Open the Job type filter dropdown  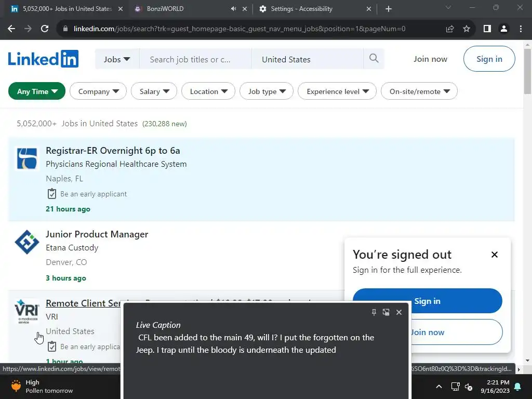pyautogui.click(x=267, y=91)
